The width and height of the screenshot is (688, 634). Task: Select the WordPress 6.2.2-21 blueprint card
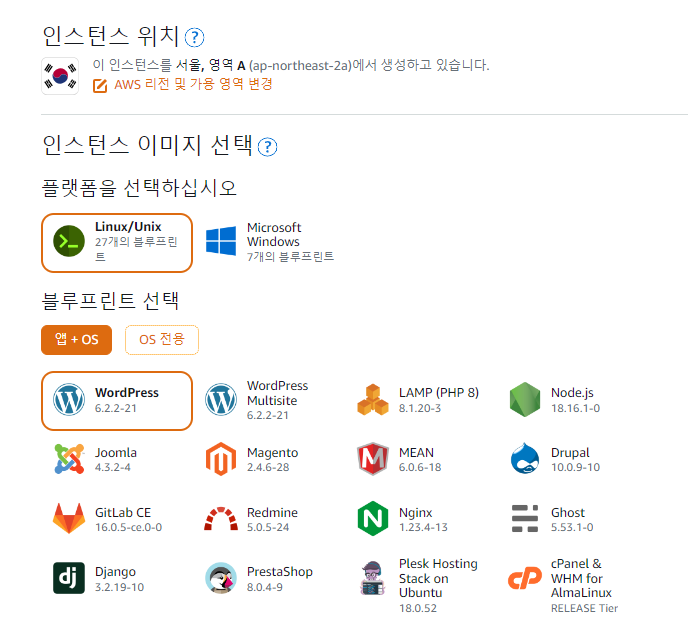(117, 401)
